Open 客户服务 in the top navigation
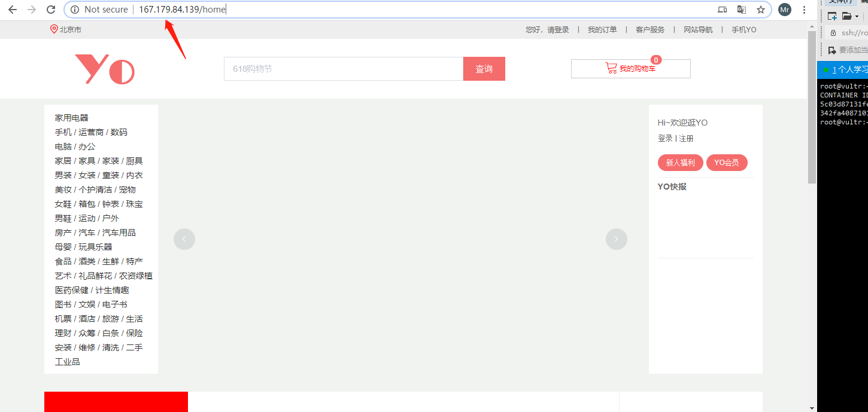This screenshot has width=868, height=412. (x=650, y=30)
